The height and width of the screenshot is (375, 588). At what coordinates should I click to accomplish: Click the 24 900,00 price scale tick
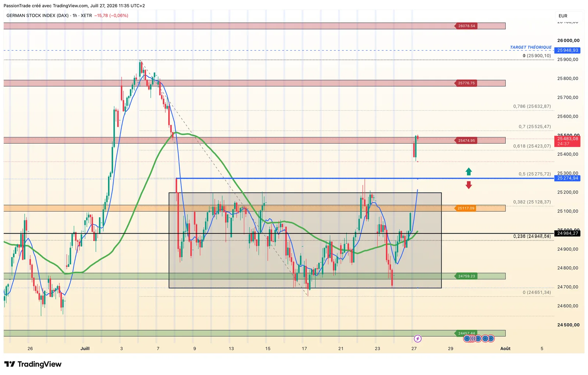568,249
